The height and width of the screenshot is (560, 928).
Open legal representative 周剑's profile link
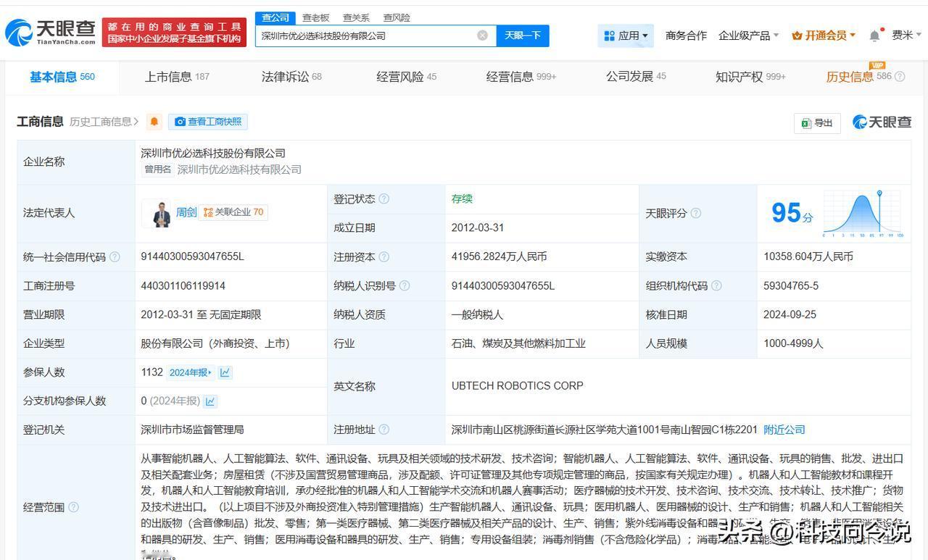[186, 212]
